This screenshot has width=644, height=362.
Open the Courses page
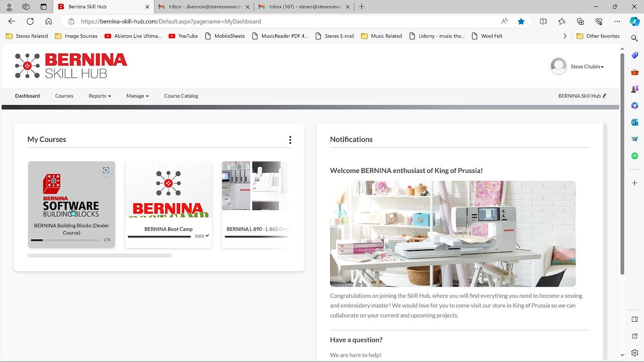click(64, 96)
